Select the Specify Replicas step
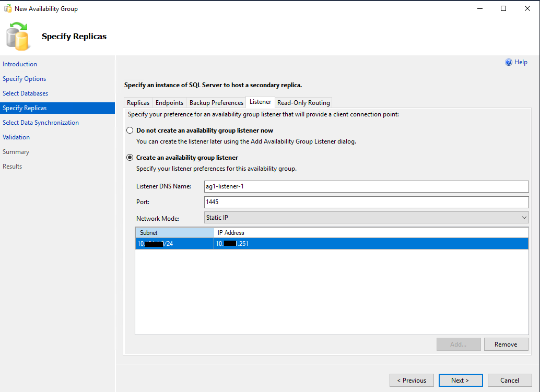This screenshot has width=540, height=392. tap(57, 108)
